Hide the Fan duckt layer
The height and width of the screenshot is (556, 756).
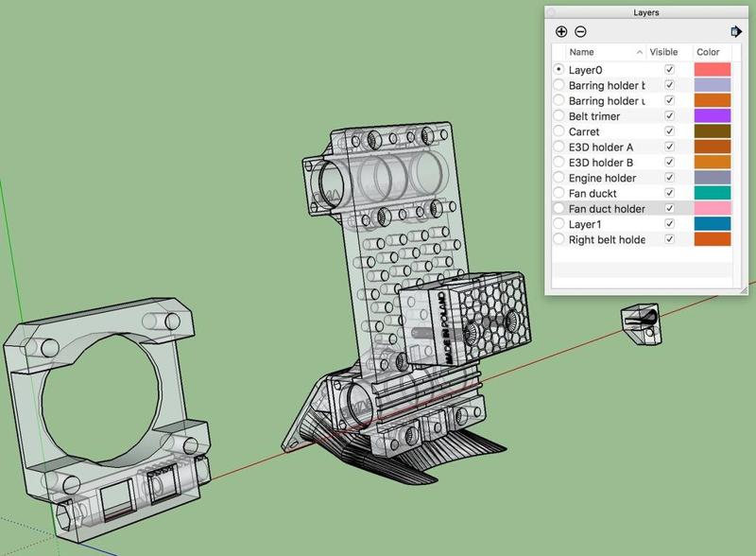click(x=669, y=193)
